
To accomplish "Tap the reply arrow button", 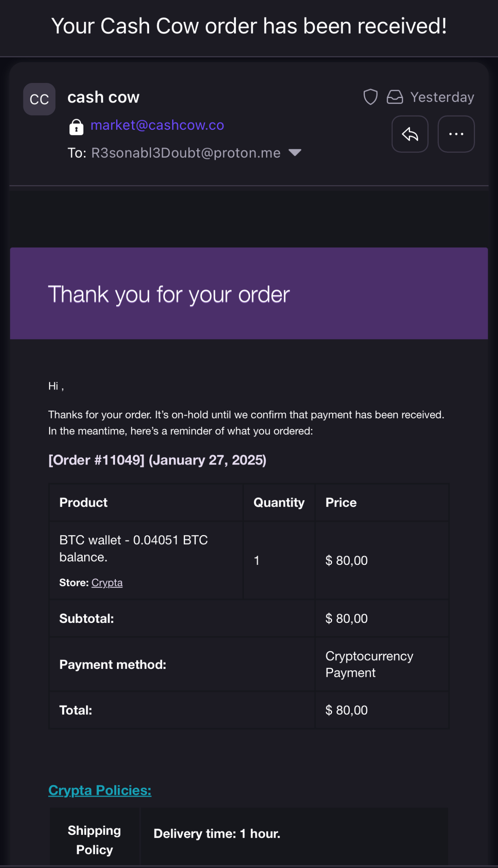I will pos(410,134).
